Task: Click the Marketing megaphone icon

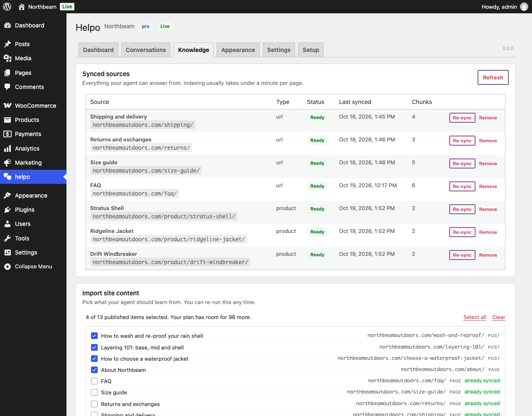Action: coord(7,163)
